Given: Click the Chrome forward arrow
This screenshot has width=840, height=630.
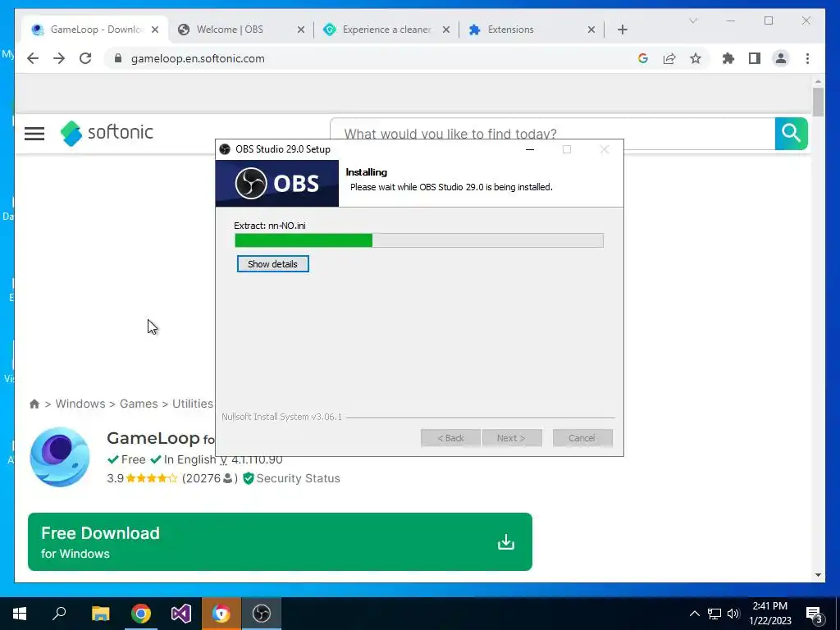Looking at the screenshot, I should tap(59, 58).
